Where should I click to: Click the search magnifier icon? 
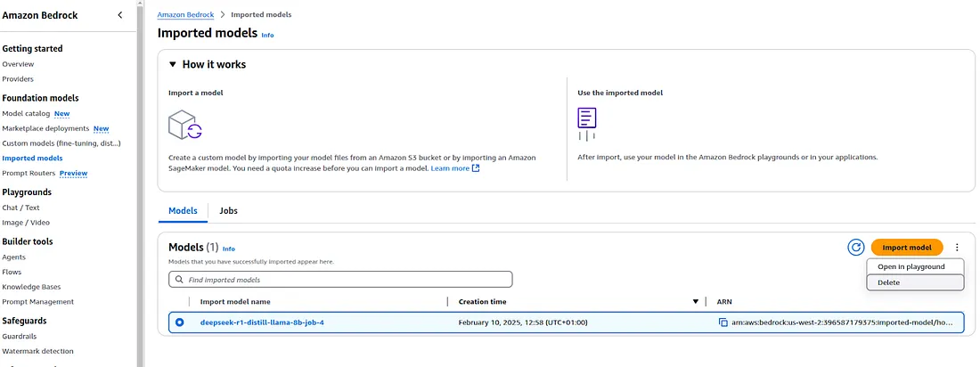coord(179,280)
